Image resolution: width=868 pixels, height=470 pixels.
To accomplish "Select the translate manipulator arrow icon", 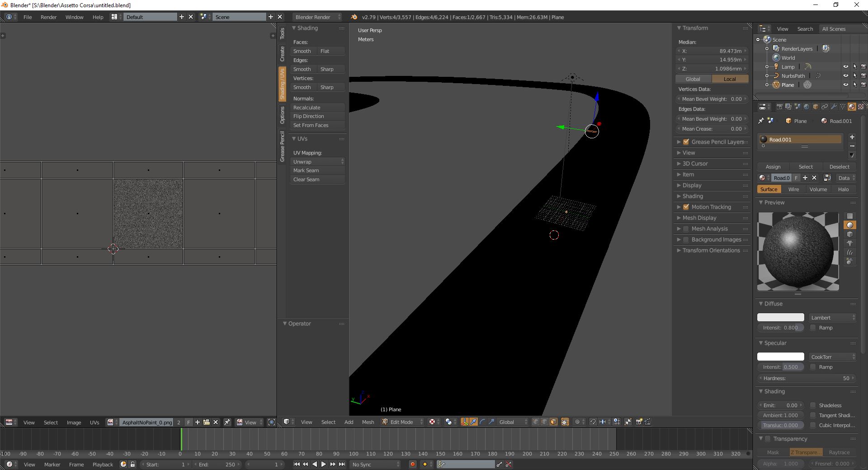I will point(473,422).
